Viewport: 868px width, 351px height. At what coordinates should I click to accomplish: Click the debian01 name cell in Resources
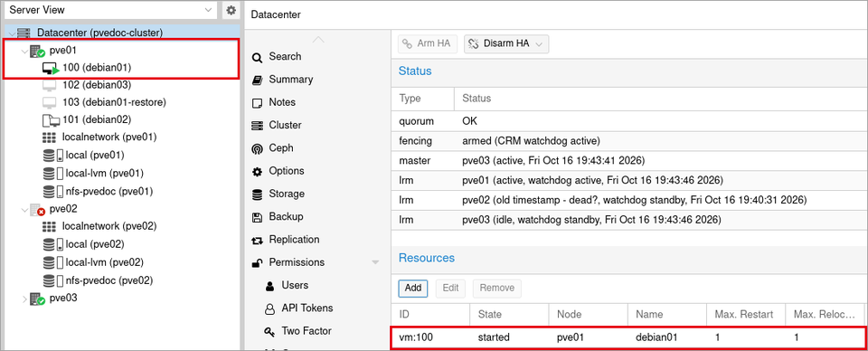click(667, 337)
